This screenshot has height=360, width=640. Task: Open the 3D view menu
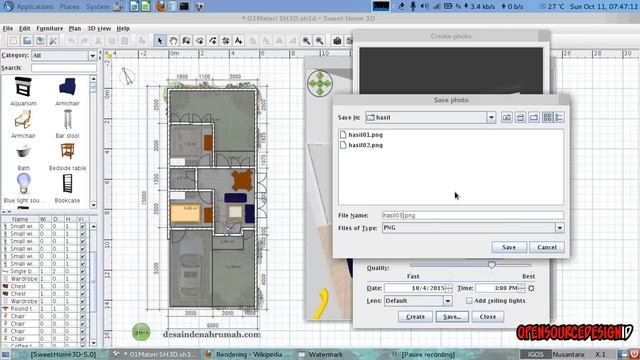pyautogui.click(x=99, y=29)
